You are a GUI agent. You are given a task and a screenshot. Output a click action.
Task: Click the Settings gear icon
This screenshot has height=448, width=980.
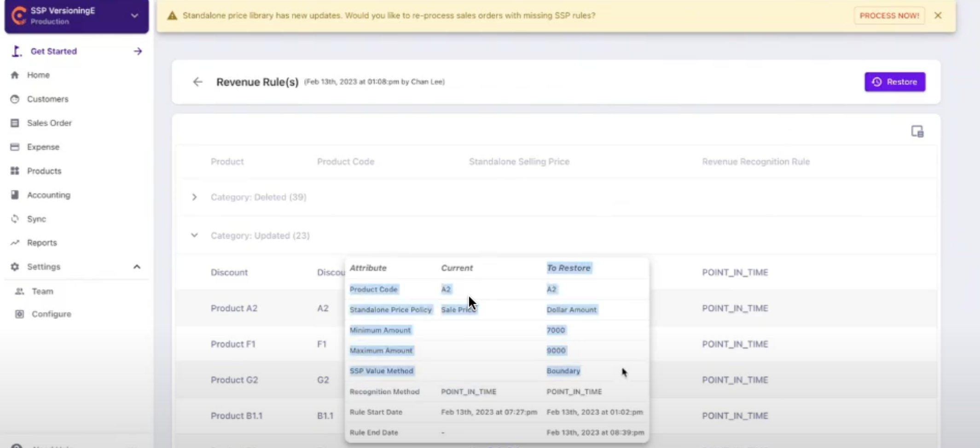tap(15, 266)
